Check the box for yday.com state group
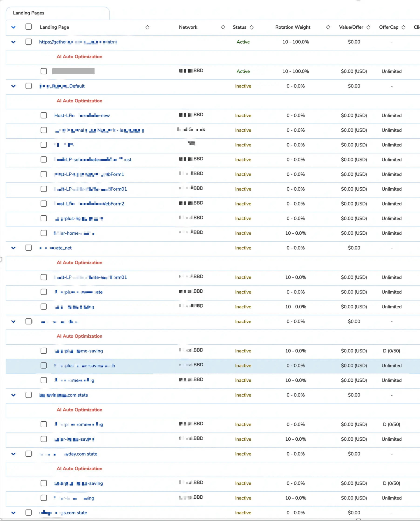 [29, 454]
